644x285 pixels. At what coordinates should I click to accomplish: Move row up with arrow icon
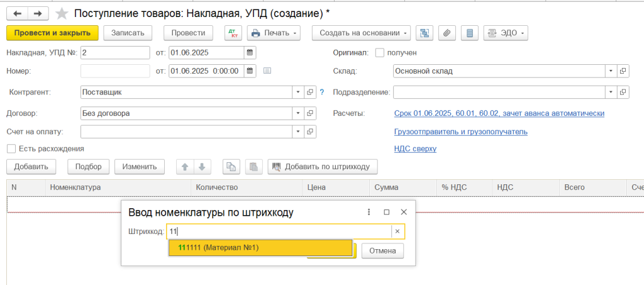pos(185,167)
